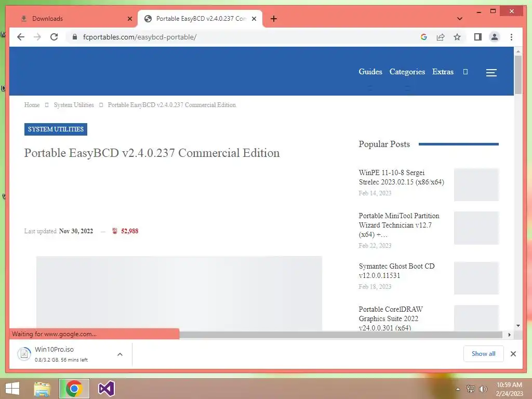Launch Visual Studio from the taskbar
532x399 pixels.
click(106, 389)
